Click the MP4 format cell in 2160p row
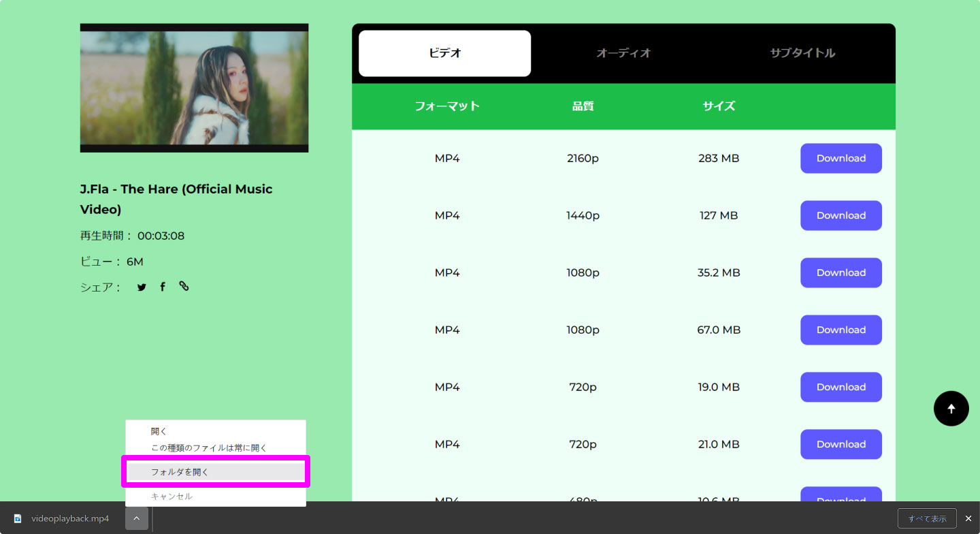 tap(447, 158)
